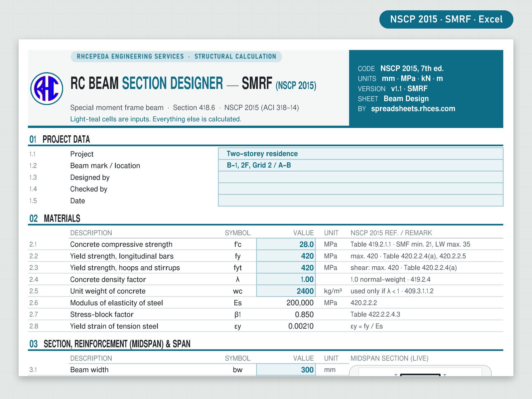Image resolution: width=532 pixels, height=399 pixels.
Task: Select the wc value cell 2400
Action: [x=286, y=291]
